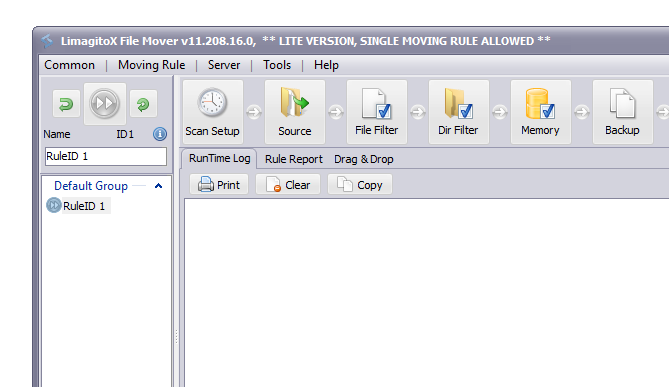Open the Moving Rule menu
Screen dimensions: 669x387
coord(151,65)
